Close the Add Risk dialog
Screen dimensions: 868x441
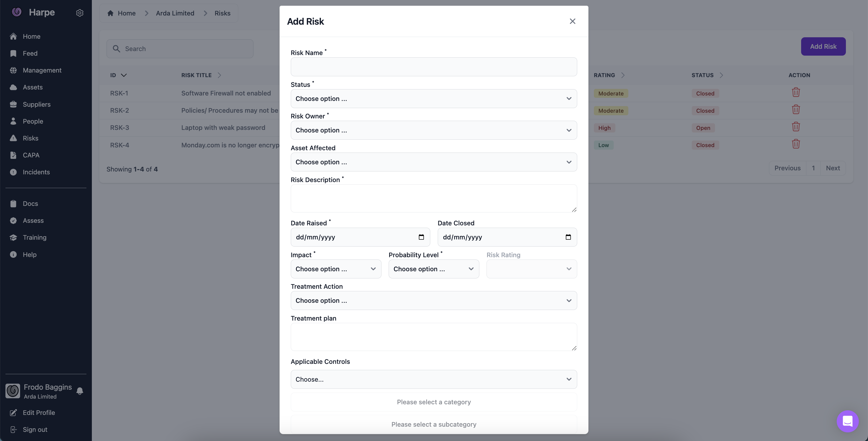coord(572,21)
